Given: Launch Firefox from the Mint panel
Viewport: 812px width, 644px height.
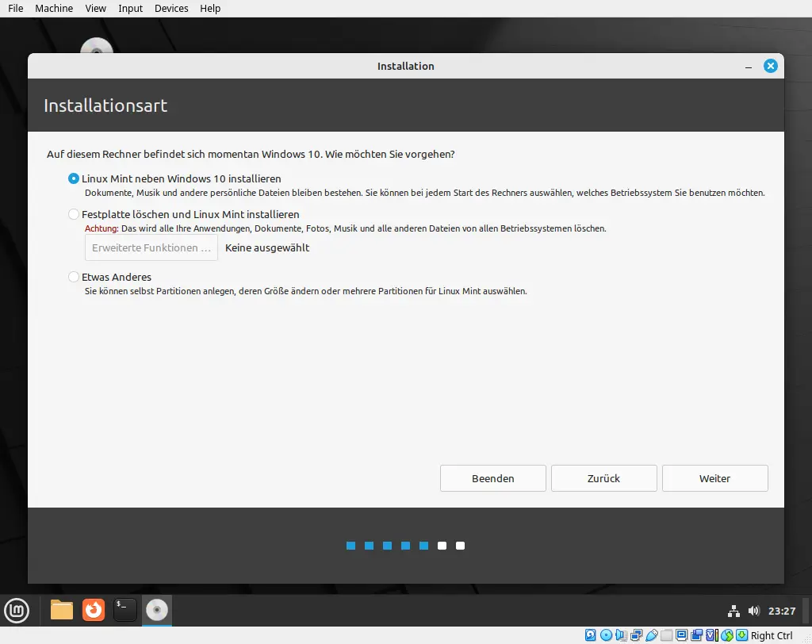Looking at the screenshot, I should 94,610.
